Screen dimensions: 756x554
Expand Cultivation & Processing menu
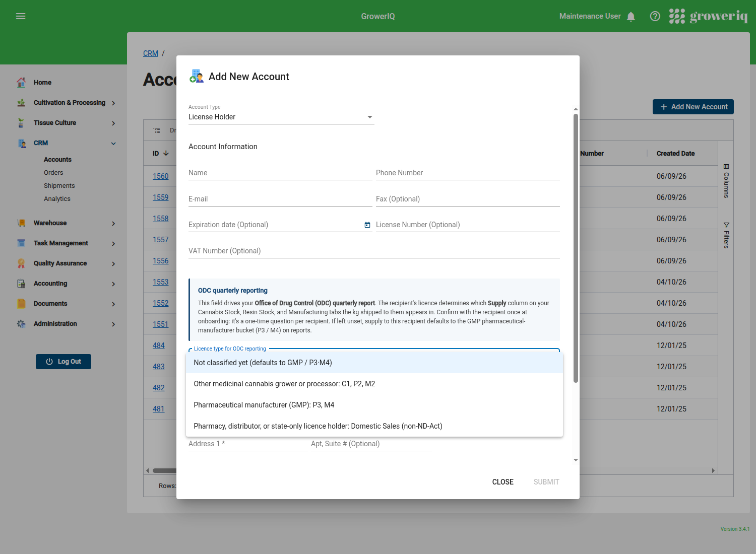(x=113, y=103)
